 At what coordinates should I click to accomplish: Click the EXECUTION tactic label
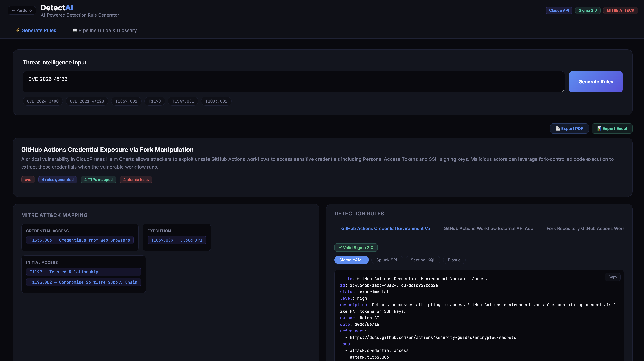pyautogui.click(x=159, y=231)
